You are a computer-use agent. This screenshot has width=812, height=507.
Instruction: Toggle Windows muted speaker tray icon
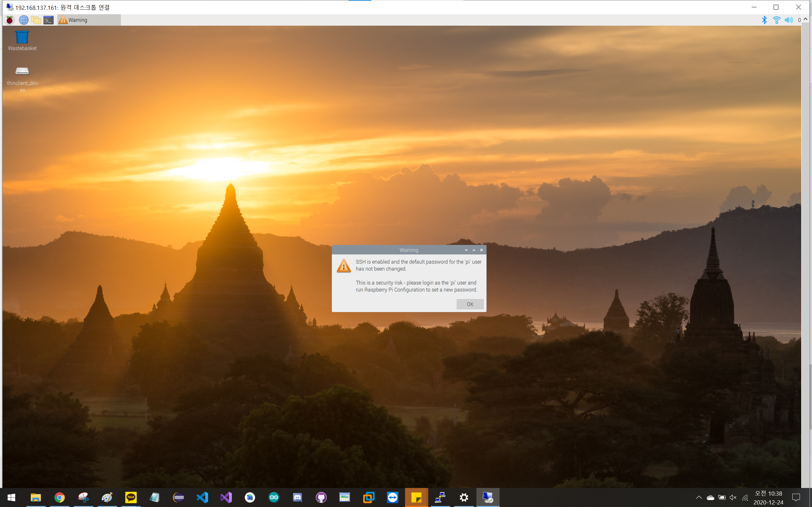click(733, 497)
